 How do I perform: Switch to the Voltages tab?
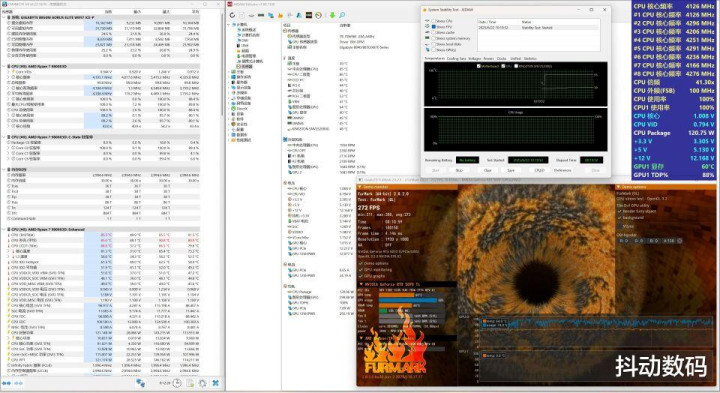point(475,59)
